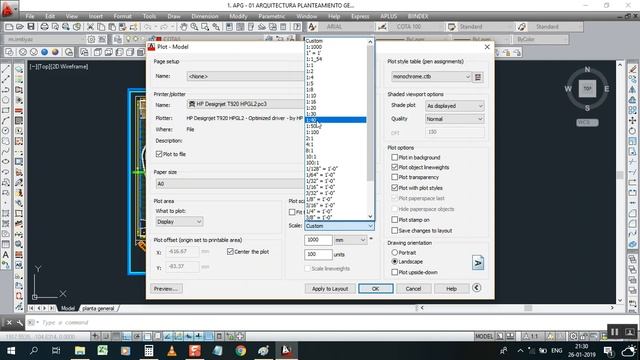Toggle Plot with plot styles checkbox
640x360 pixels.
pyautogui.click(x=395, y=188)
